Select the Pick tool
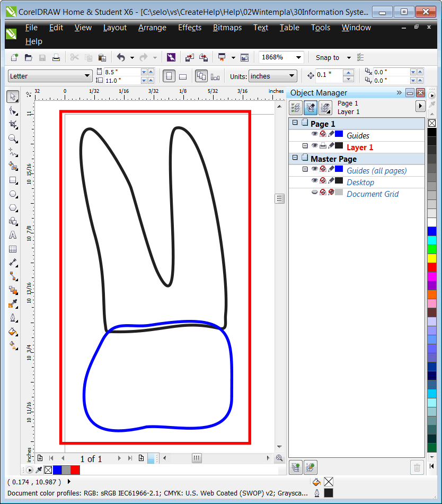The width and height of the screenshot is (442, 504). pyautogui.click(x=13, y=97)
